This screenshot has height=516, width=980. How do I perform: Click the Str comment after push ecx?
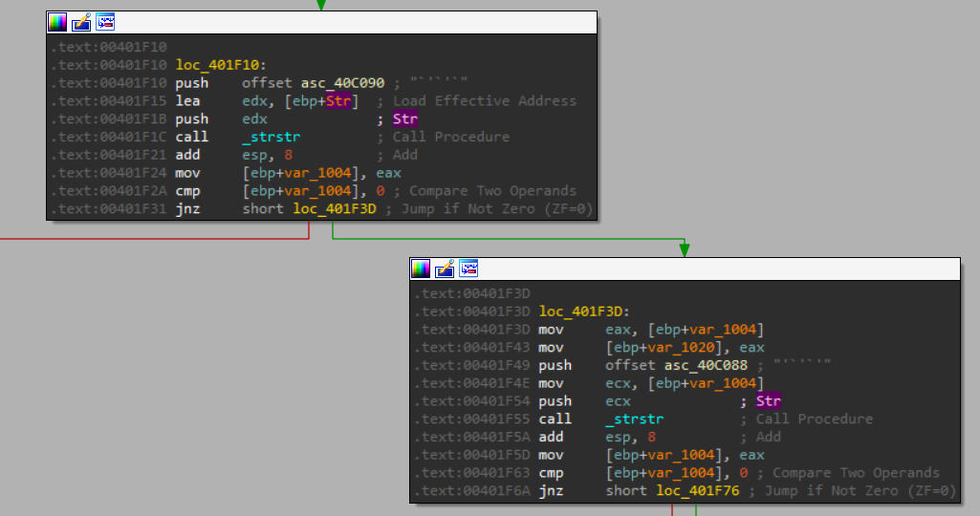point(769,401)
